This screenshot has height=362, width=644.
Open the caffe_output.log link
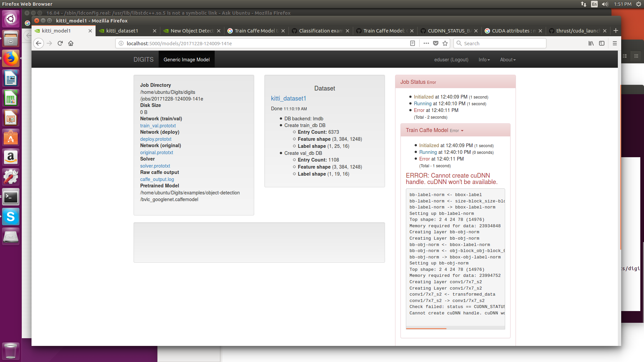(157, 179)
